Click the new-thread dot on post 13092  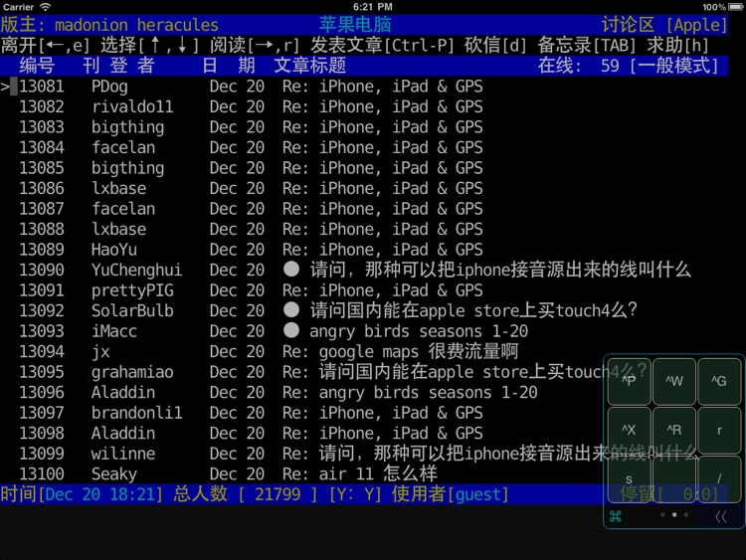[291, 310]
